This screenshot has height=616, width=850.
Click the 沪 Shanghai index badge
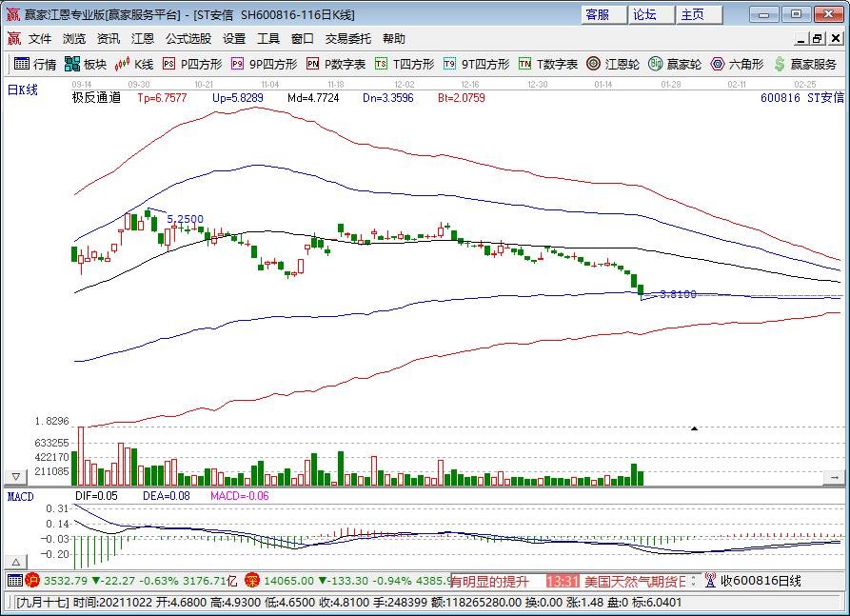point(32,581)
